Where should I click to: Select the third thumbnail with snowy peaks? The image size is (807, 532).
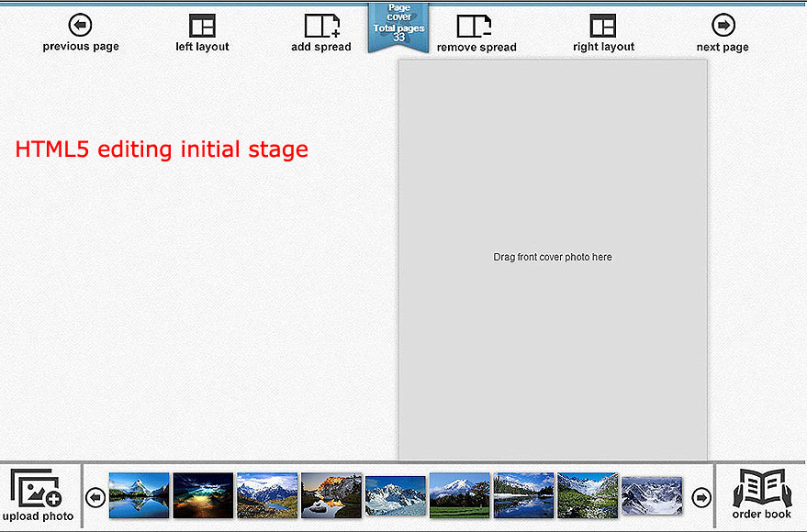[x=267, y=495]
